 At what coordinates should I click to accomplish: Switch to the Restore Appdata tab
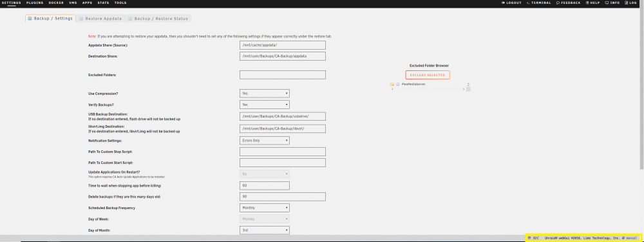point(100,19)
